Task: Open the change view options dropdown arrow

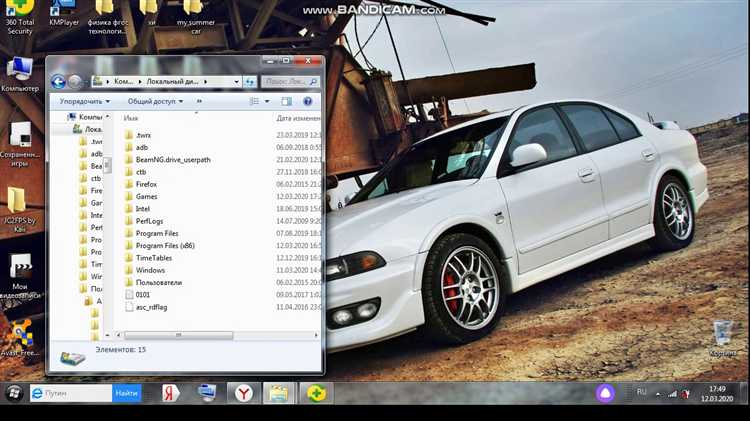Action: pyautogui.click(x=267, y=101)
